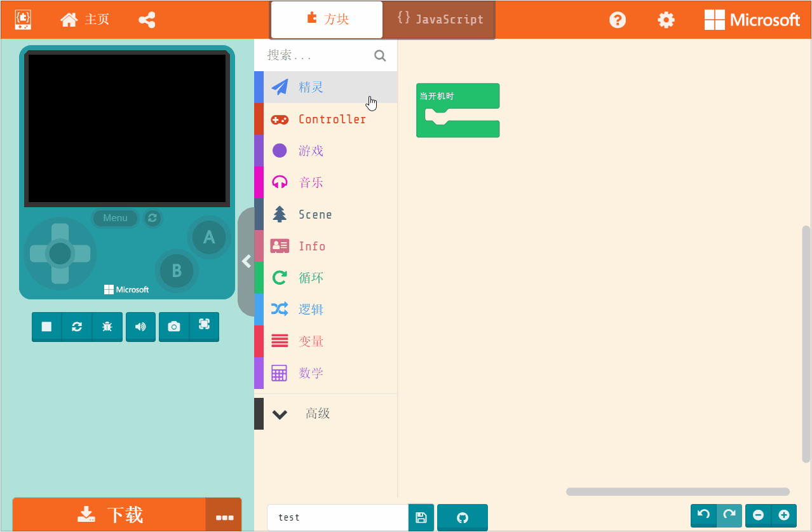Open the Info blocks category

point(326,246)
